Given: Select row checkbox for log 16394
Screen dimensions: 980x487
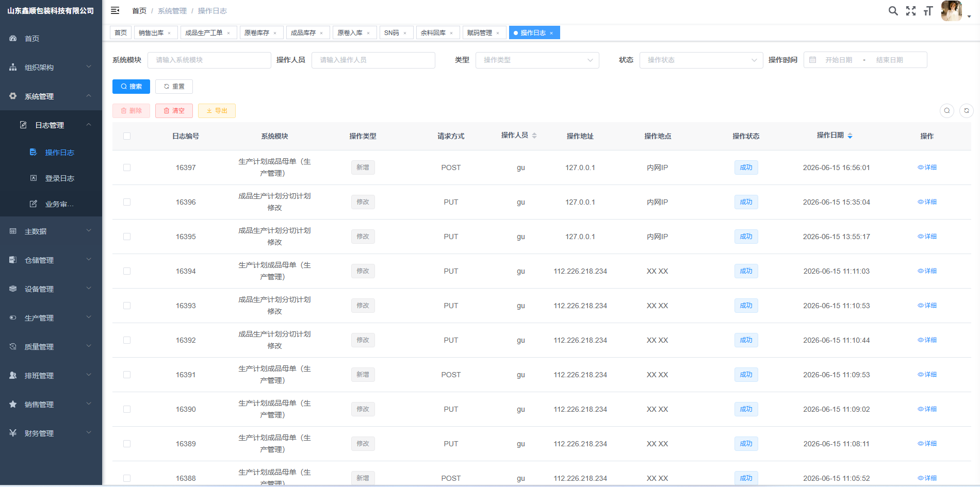Looking at the screenshot, I should 127,271.
